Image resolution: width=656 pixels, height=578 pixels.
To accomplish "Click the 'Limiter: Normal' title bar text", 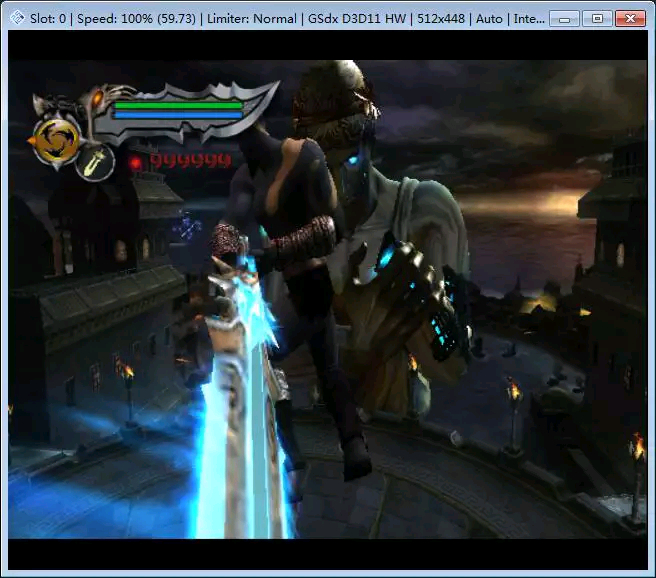I will pyautogui.click(x=251, y=19).
